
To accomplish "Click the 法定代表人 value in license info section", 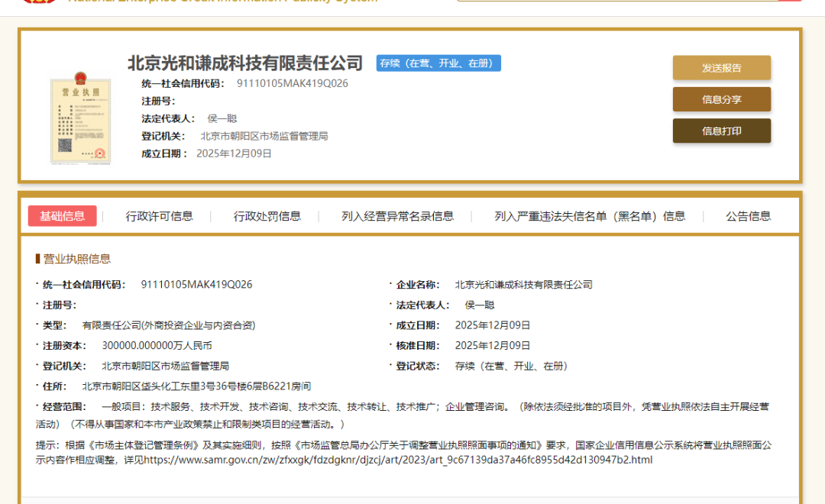I will (x=480, y=305).
